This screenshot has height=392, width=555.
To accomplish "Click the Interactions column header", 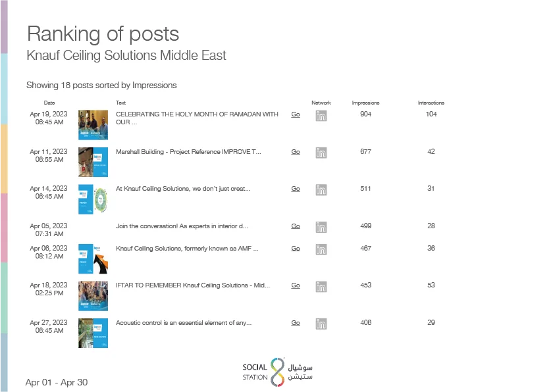I will pos(431,103).
